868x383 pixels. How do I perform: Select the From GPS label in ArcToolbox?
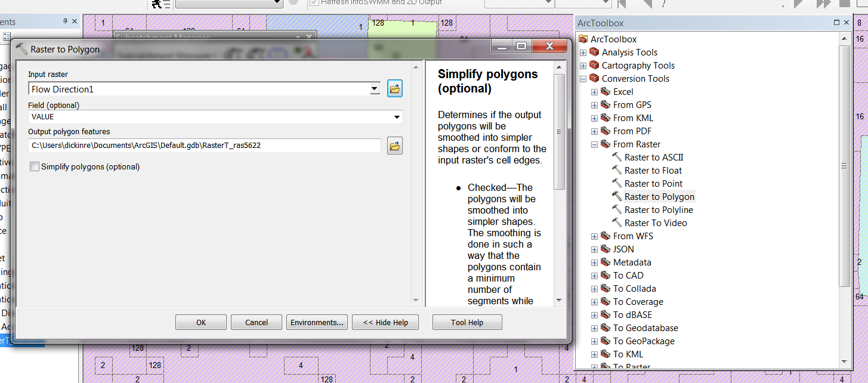[632, 105]
